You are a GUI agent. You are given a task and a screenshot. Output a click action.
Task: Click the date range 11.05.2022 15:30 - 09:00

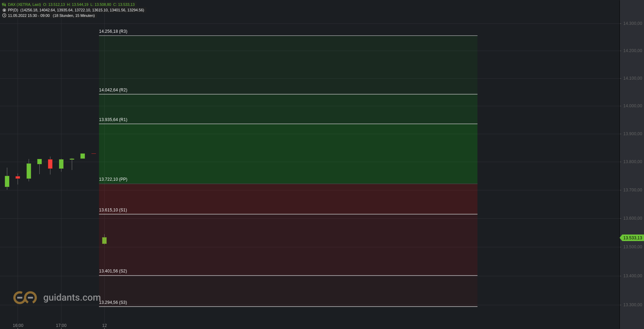click(29, 16)
